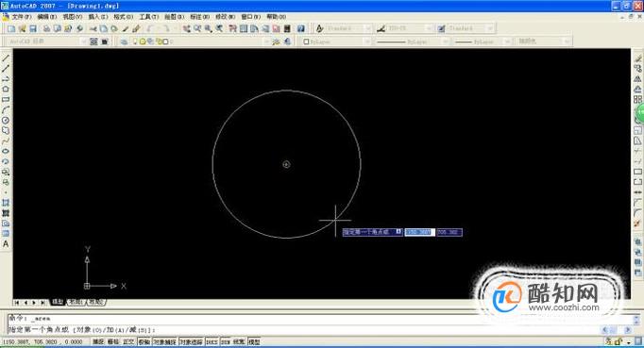The height and width of the screenshot is (348, 644).
Task: Click the Save icon in the standard toolbar
Action: coord(33,28)
